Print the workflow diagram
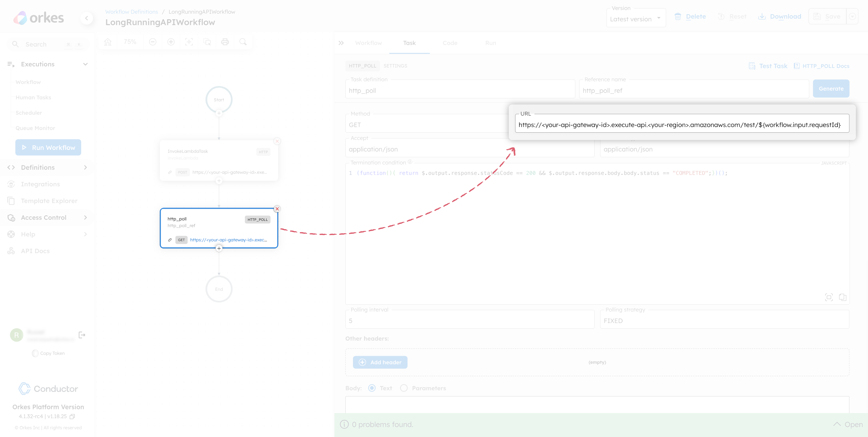Image resolution: width=868 pixels, height=437 pixels. (x=225, y=41)
